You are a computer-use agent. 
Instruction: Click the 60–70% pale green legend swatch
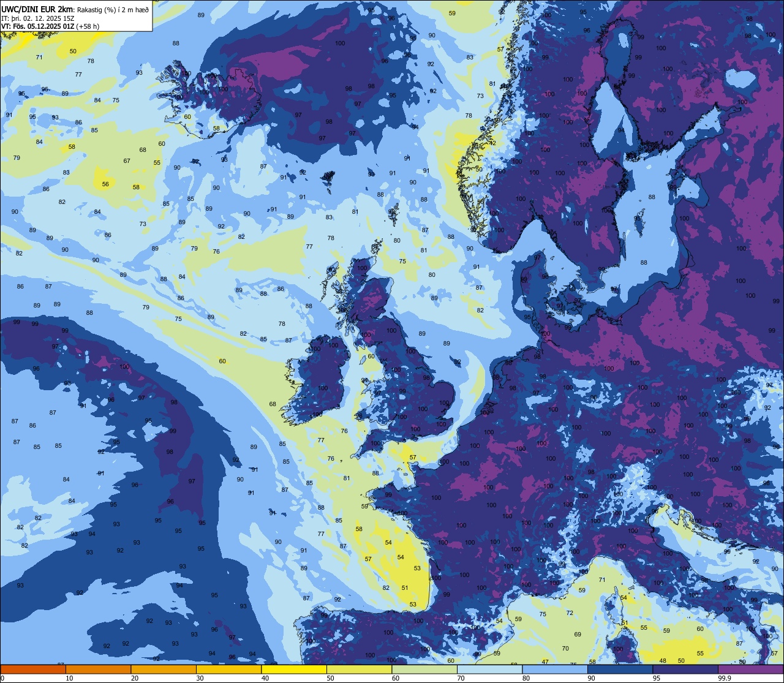424,669
